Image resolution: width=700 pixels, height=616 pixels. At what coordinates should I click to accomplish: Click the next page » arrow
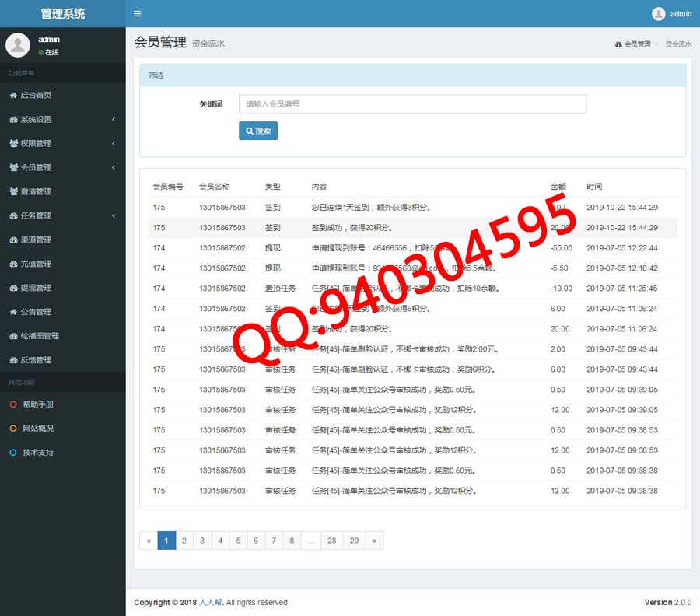(x=374, y=541)
